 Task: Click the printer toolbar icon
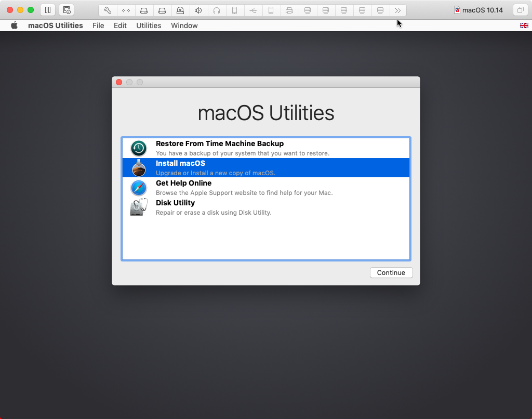click(x=289, y=10)
